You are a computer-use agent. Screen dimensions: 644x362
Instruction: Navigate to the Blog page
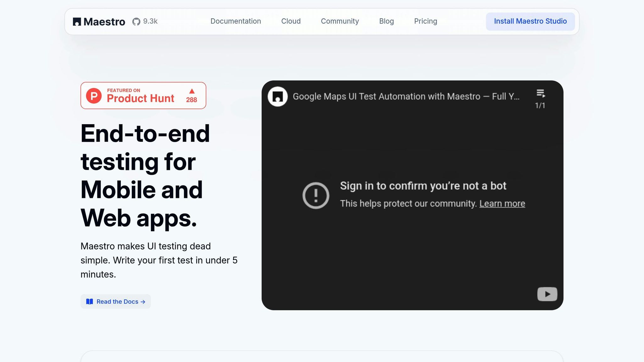pos(386,21)
